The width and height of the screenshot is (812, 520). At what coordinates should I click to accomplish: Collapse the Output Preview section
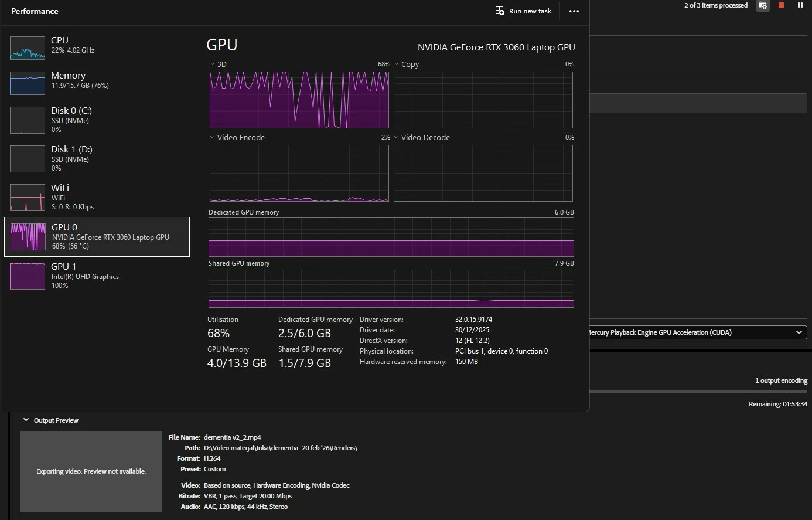(26, 420)
